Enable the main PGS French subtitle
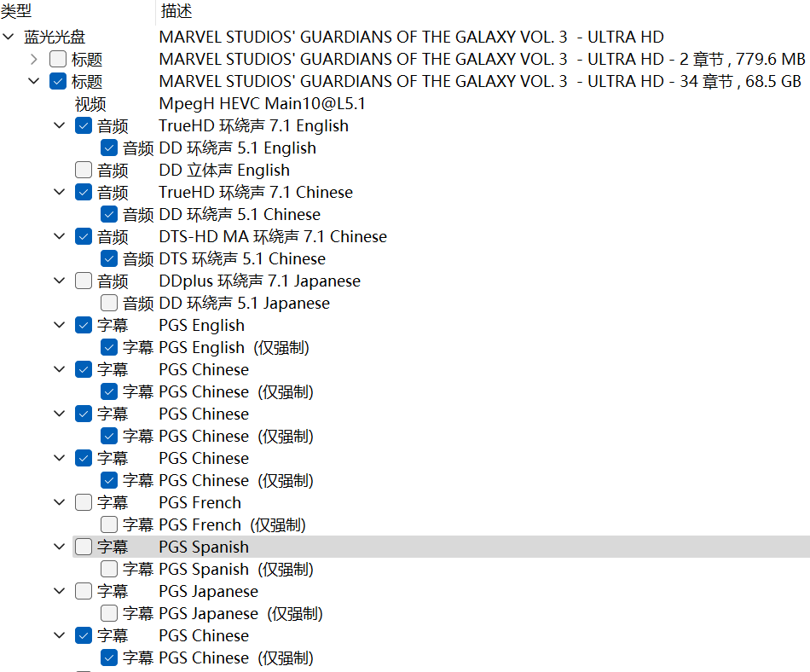Viewport: 810px width, 672px height. tap(84, 502)
